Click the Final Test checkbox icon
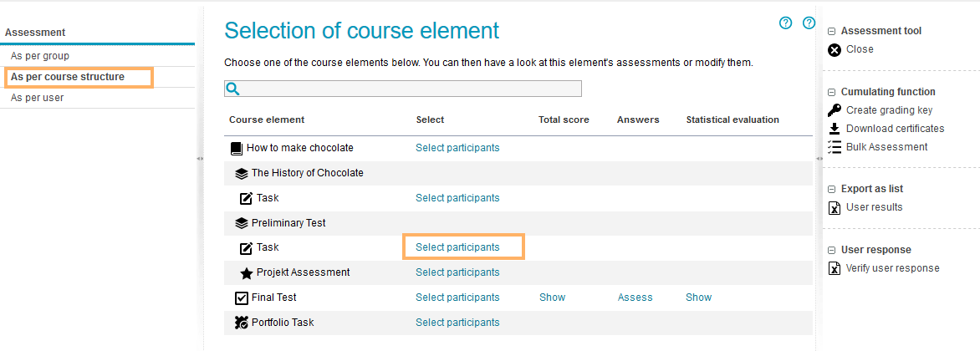980x351 pixels. pyautogui.click(x=242, y=298)
